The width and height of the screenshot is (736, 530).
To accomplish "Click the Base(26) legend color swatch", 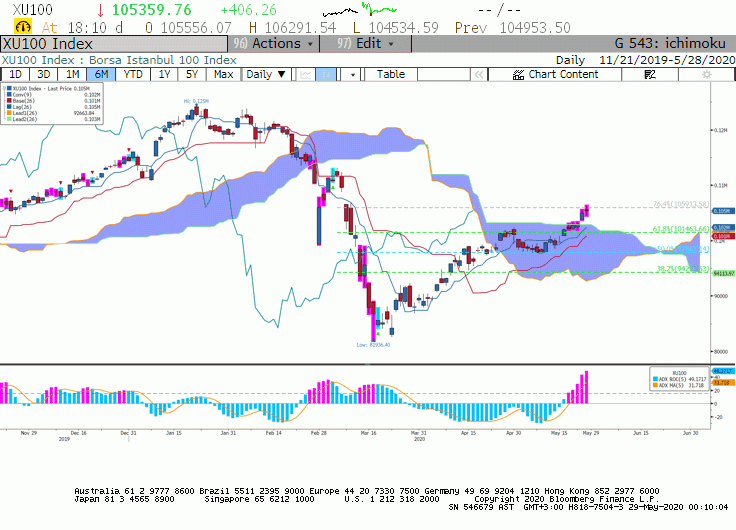I will coord(9,100).
